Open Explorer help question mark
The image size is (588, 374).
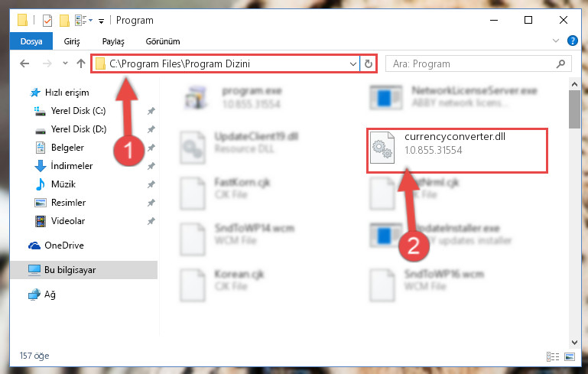click(572, 41)
